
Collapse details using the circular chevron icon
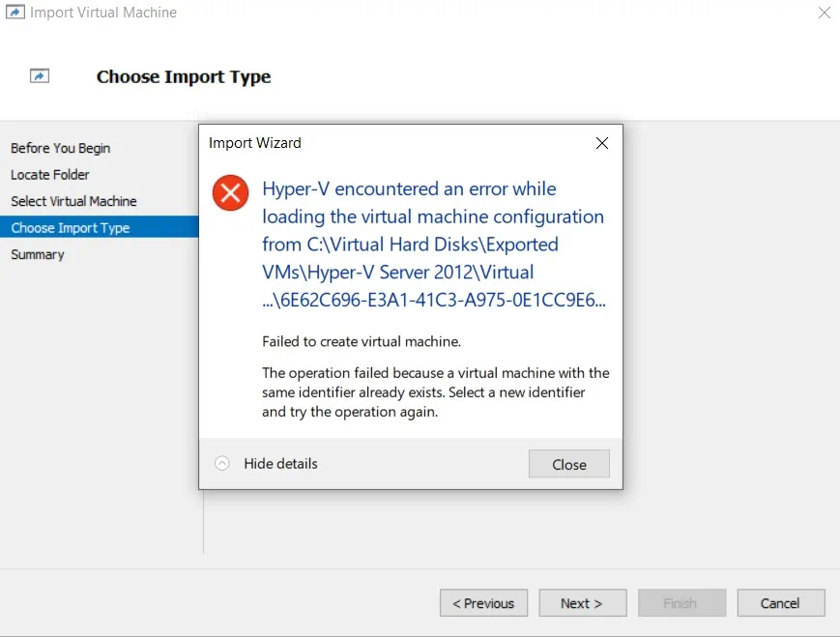[222, 464]
